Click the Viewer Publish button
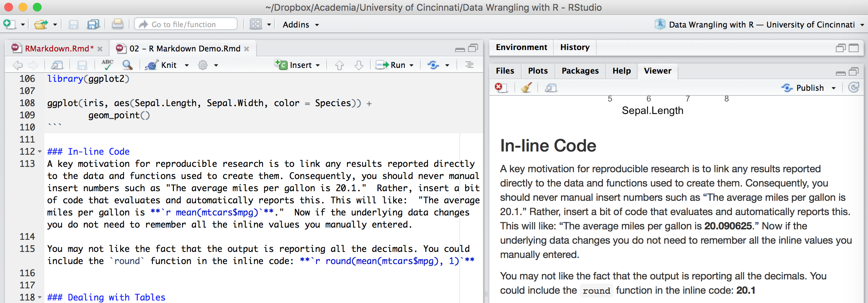 [x=803, y=88]
